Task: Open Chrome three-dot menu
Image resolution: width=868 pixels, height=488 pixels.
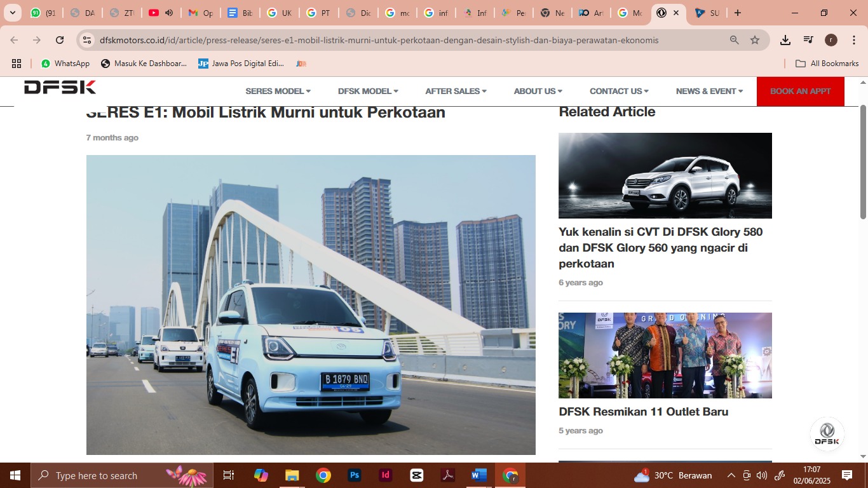Action: point(853,40)
